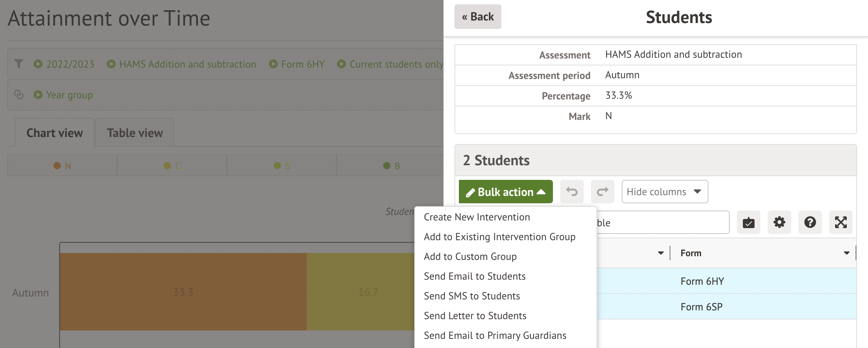Screen dimensions: 868x348
Task: Switch to Table view tab
Action: click(135, 133)
